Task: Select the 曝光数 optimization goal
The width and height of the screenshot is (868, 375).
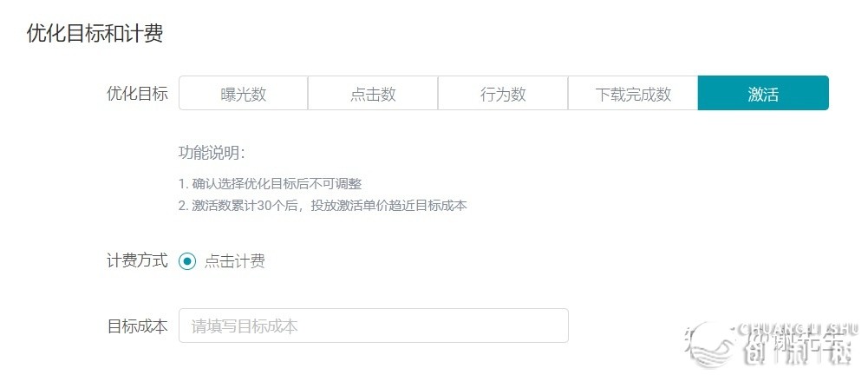Action: coord(244,94)
